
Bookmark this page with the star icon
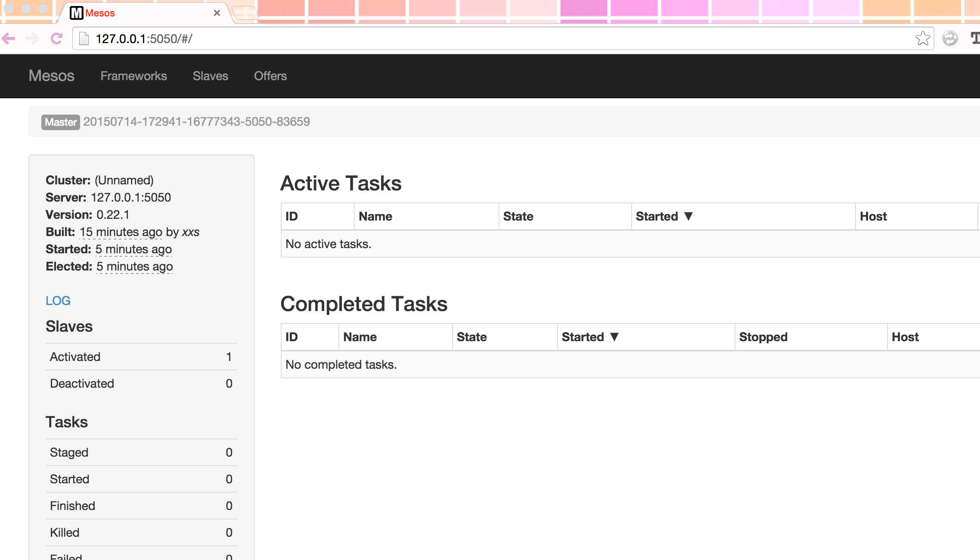coord(922,39)
